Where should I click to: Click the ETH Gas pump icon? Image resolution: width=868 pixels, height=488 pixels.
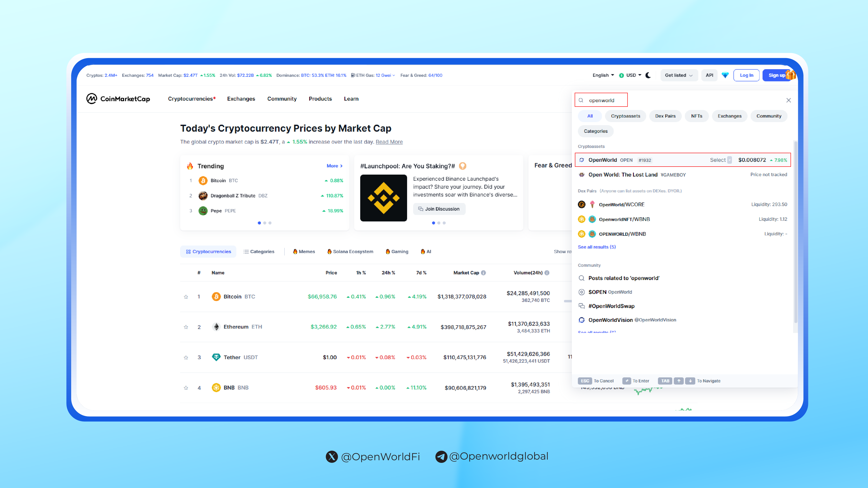(x=353, y=75)
